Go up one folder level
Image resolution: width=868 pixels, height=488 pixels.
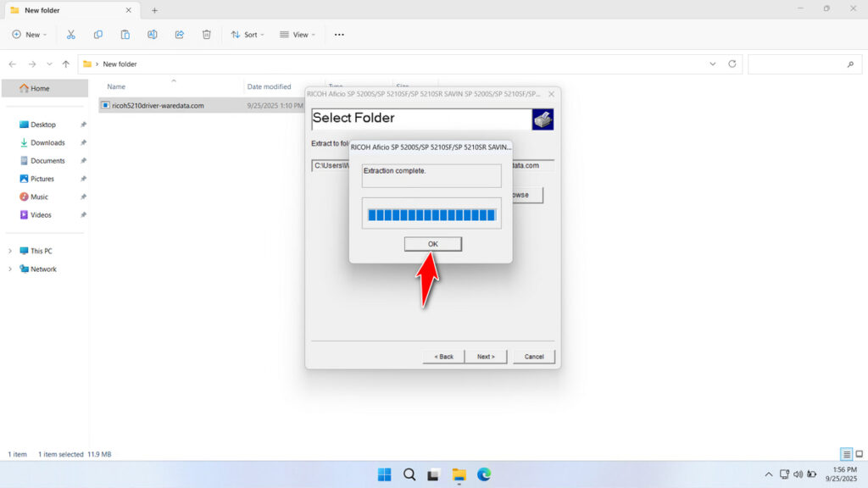66,64
